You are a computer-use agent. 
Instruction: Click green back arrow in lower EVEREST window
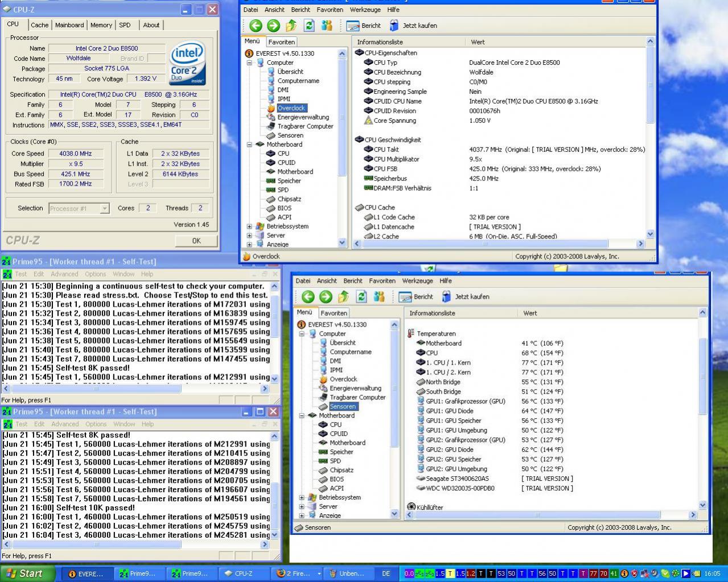coord(308,296)
